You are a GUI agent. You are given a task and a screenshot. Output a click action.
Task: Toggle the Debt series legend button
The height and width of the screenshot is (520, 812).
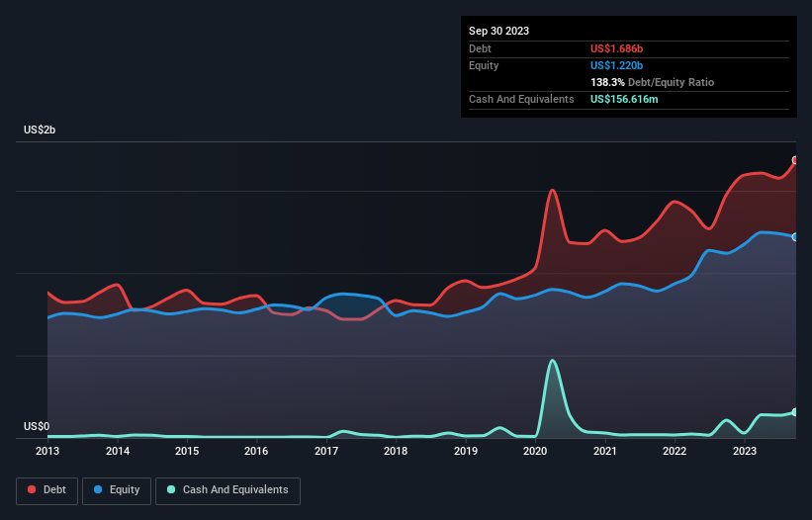click(47, 490)
